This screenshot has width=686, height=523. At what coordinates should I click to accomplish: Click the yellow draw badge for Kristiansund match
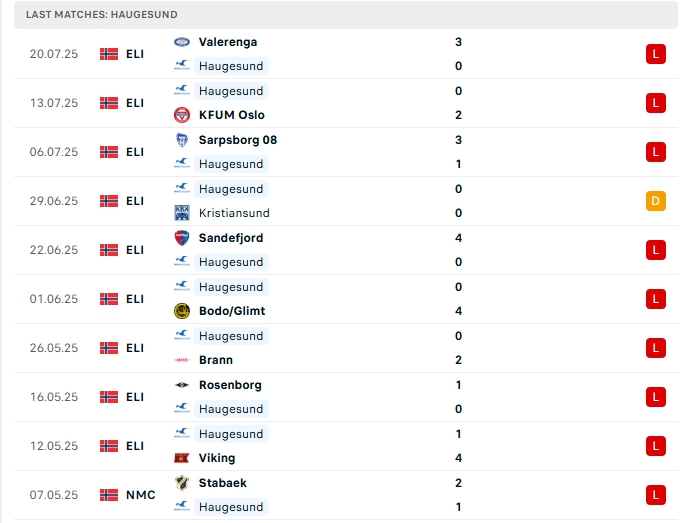click(655, 201)
